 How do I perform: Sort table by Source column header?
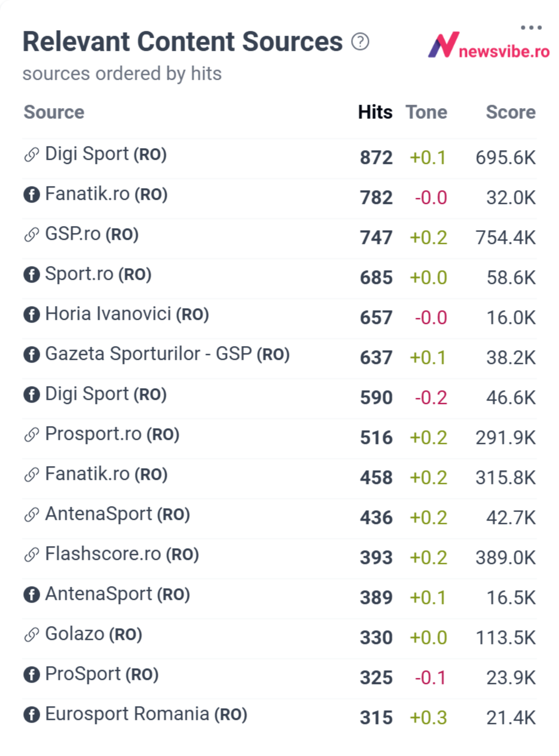click(x=54, y=112)
